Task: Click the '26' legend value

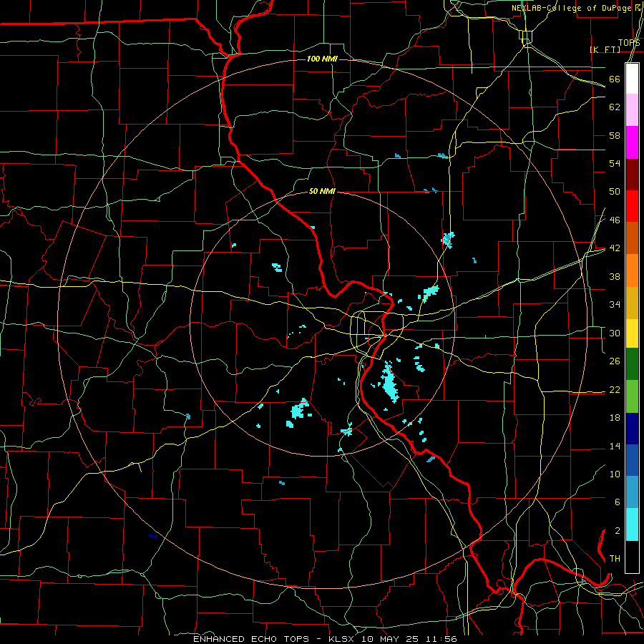Action: click(x=615, y=361)
